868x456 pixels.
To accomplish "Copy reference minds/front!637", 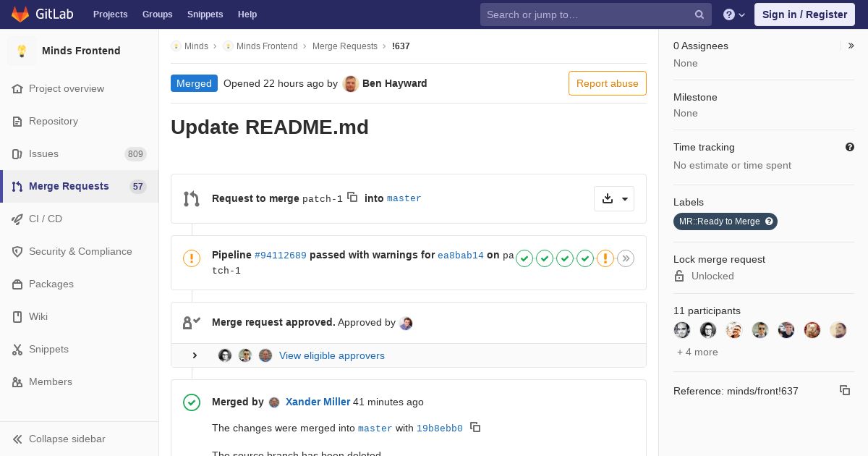I will [845, 390].
